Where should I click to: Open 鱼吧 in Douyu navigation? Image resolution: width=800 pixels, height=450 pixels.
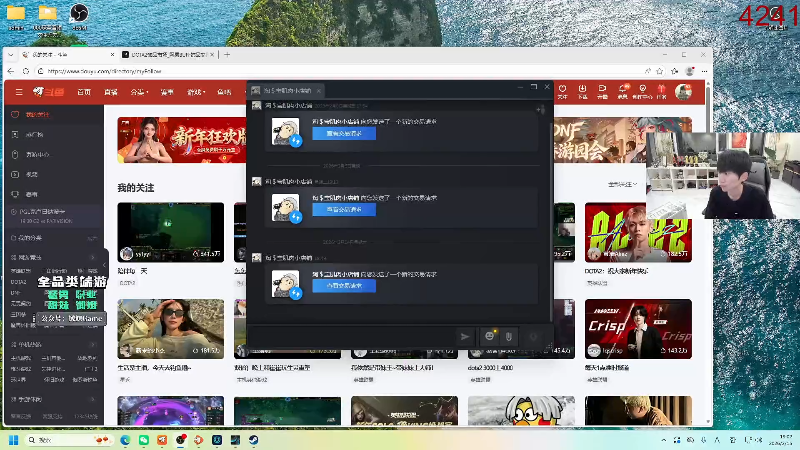(224, 92)
